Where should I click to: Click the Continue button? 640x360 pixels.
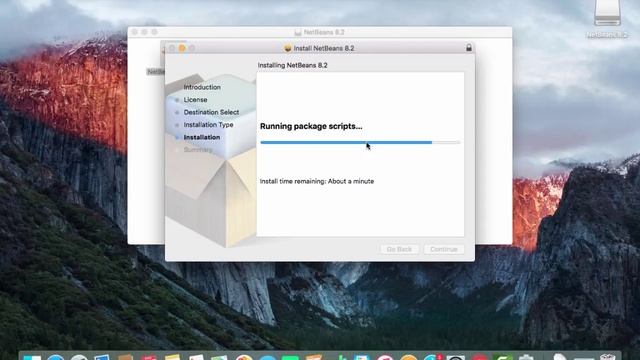coord(444,249)
